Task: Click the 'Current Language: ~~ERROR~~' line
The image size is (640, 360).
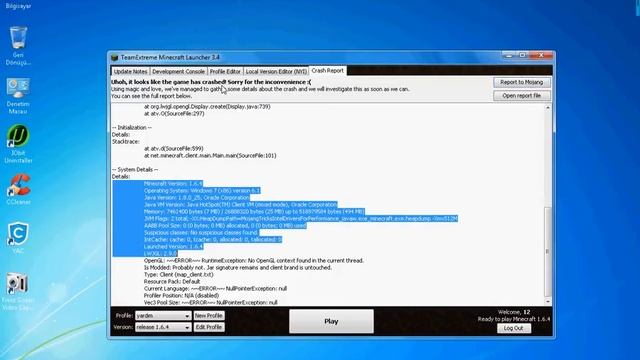Action: click(x=215, y=289)
